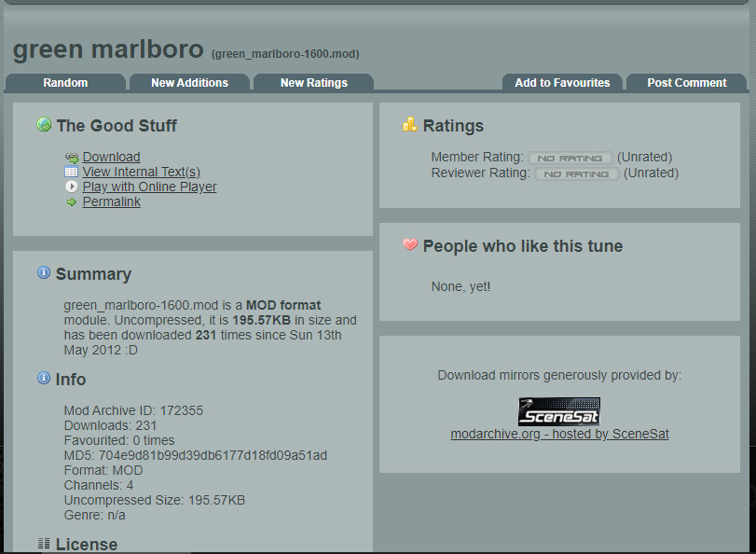756x554 pixels.
Task: Click the SceneSat logo banner
Action: (559, 411)
